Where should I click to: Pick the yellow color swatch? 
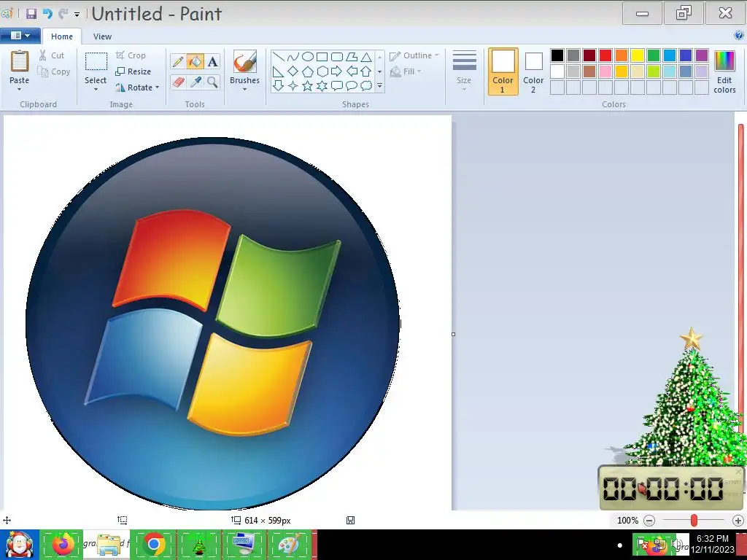click(638, 55)
